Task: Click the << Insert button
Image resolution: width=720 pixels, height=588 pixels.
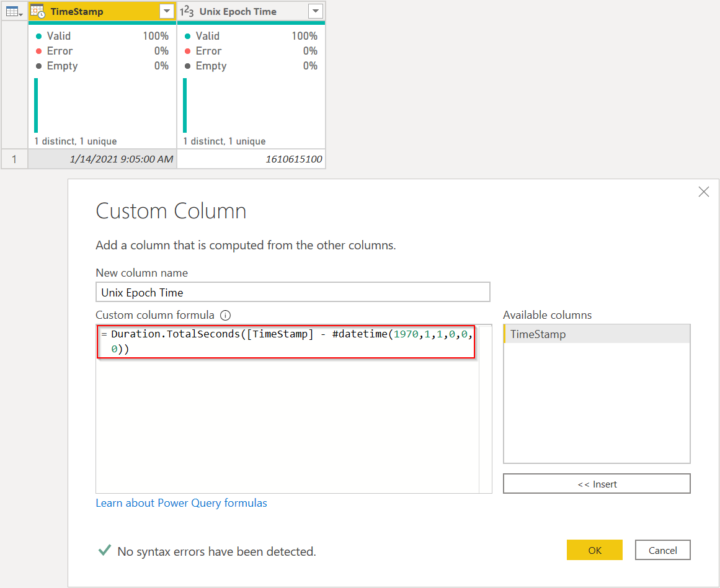Action: pos(597,484)
